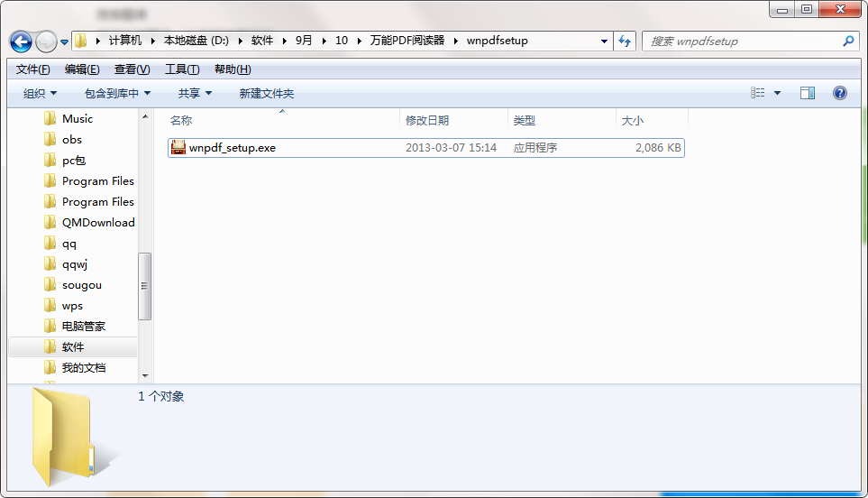
Task: Click the first 软件 breadcrumb in address bar
Action: [261, 41]
